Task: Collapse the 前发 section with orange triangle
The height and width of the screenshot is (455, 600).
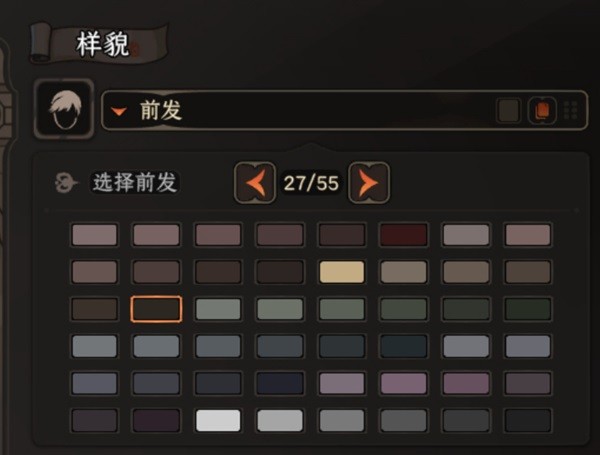Action: tap(119, 111)
